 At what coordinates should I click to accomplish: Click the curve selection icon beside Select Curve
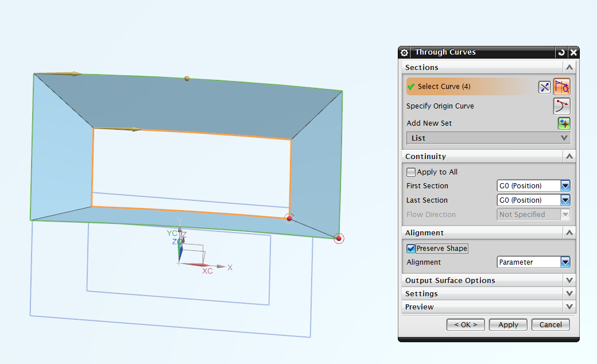(x=561, y=87)
